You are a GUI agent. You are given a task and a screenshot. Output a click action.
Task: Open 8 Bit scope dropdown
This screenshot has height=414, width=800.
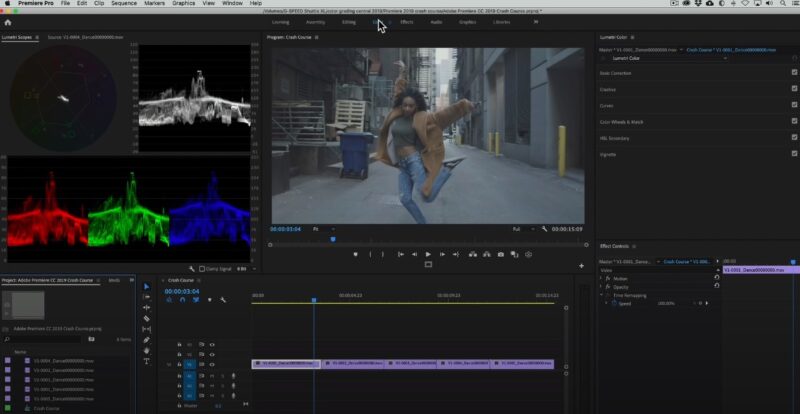point(246,269)
